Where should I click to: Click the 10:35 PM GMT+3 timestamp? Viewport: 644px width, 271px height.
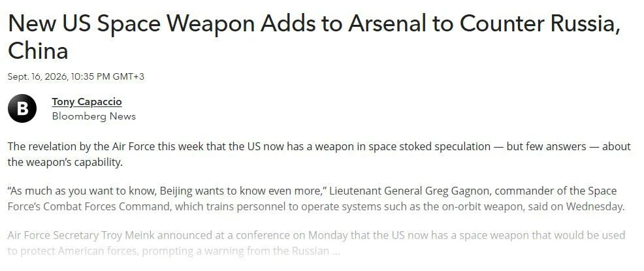(107, 76)
